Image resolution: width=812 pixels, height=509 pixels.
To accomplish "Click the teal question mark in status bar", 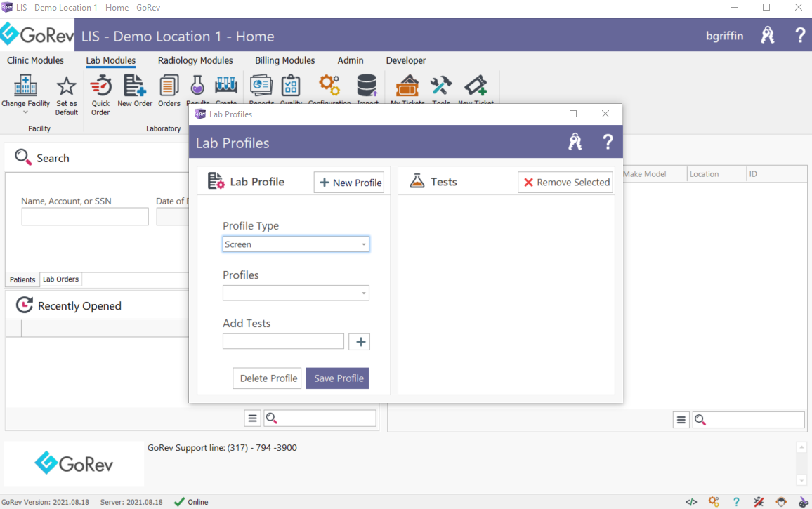I will [x=736, y=502].
